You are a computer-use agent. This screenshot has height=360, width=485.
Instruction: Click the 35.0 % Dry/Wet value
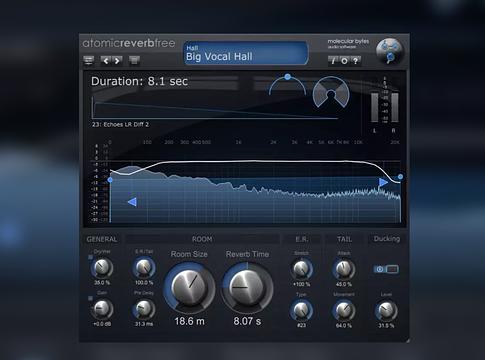click(x=102, y=283)
